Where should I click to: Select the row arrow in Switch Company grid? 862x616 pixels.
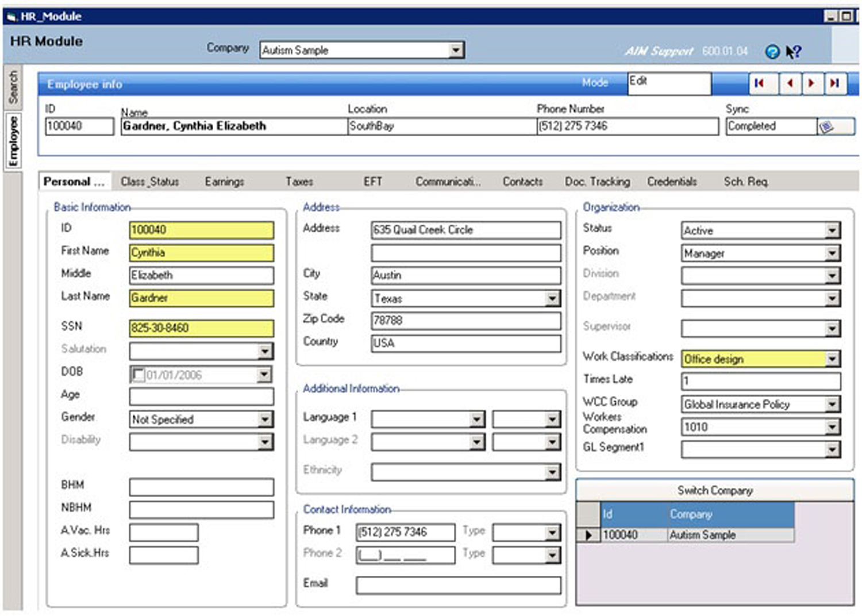click(x=588, y=535)
